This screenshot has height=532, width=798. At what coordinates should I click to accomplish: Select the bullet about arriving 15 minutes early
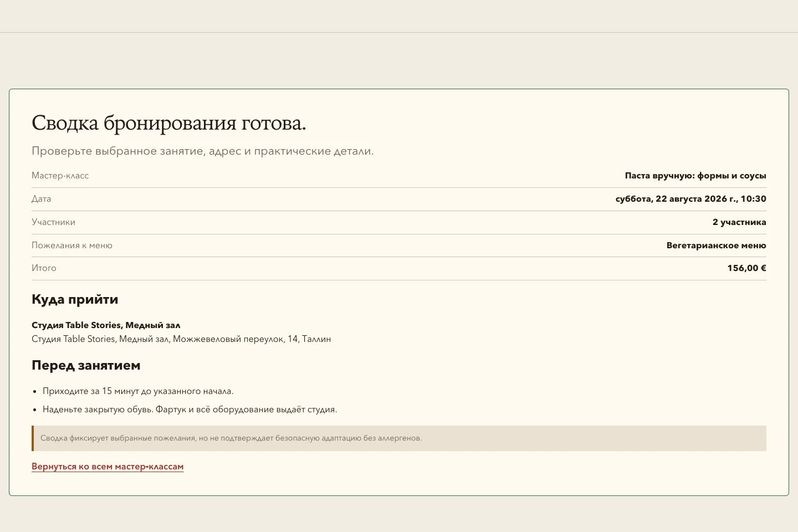pyautogui.click(x=138, y=391)
